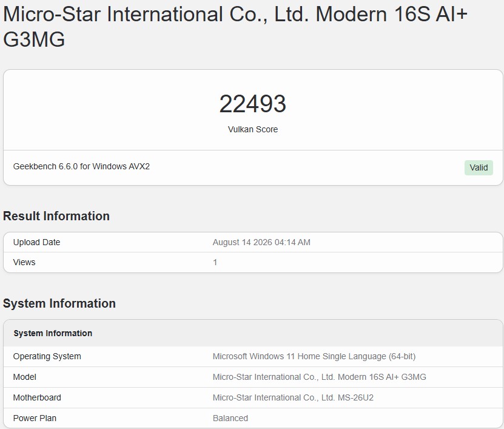Viewport: 504px width, 429px height.
Task: Select the 22493 Vulkan score number
Action: point(253,104)
